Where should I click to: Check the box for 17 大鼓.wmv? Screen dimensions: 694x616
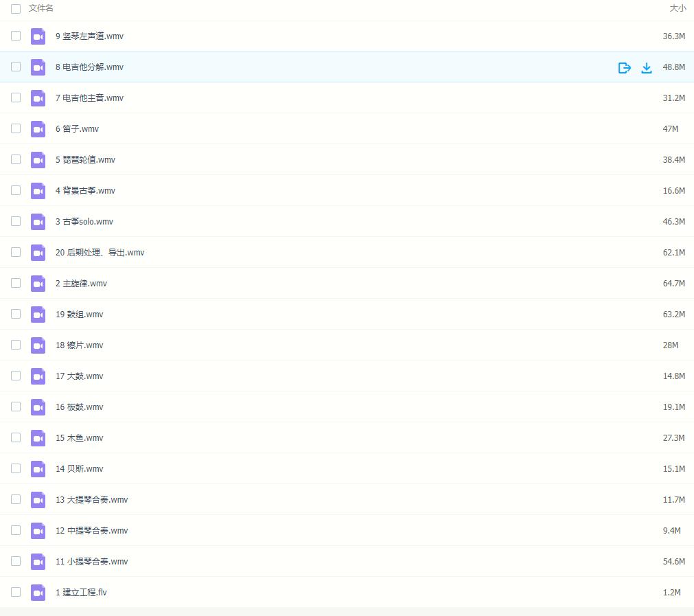(16, 376)
